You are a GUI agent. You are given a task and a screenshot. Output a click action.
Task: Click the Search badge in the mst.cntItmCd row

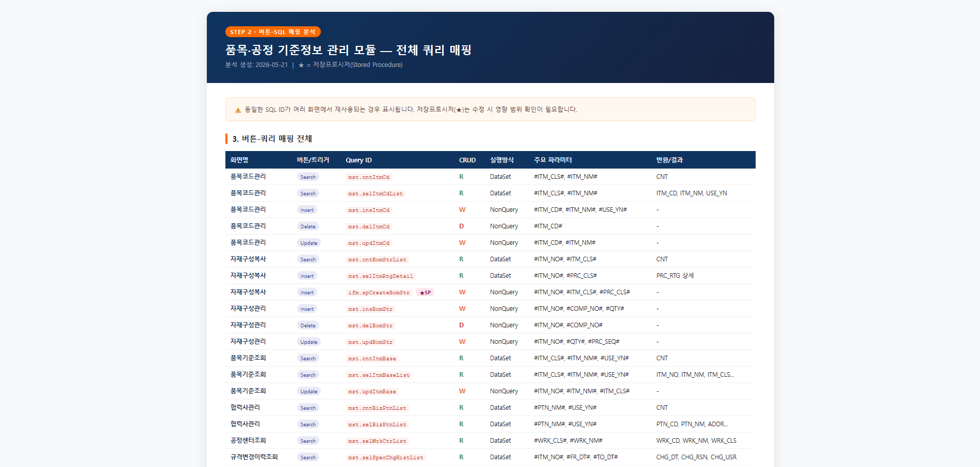308,177
